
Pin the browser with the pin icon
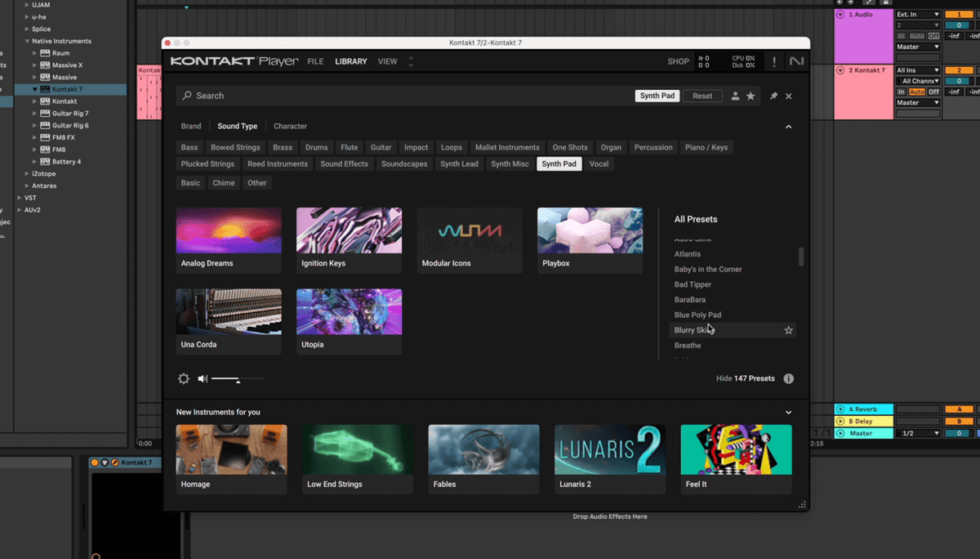coord(773,96)
